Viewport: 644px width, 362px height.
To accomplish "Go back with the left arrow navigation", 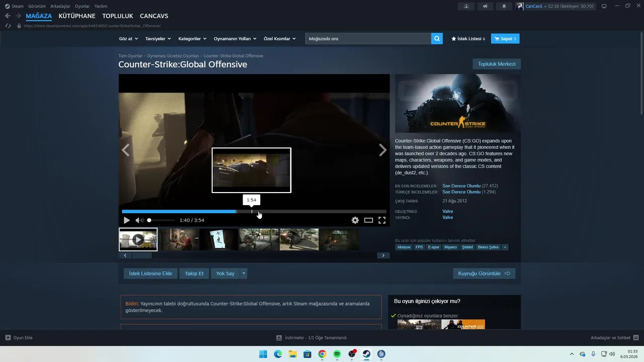I will coord(8,16).
